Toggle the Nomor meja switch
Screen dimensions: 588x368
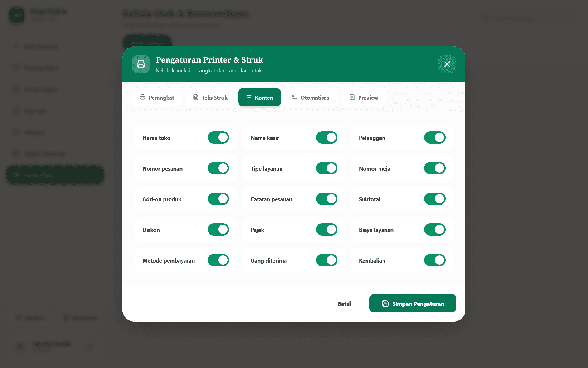click(x=435, y=168)
